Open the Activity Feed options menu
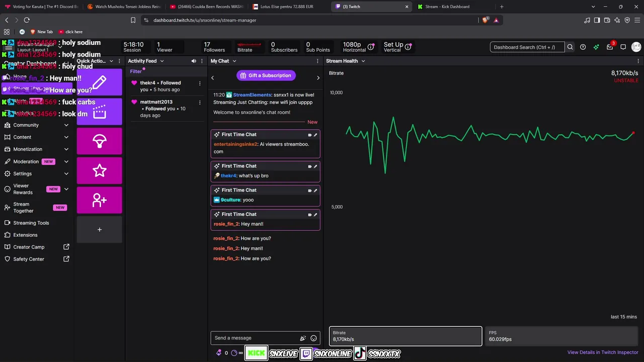Screen dimensions: 644x362 point(202,61)
